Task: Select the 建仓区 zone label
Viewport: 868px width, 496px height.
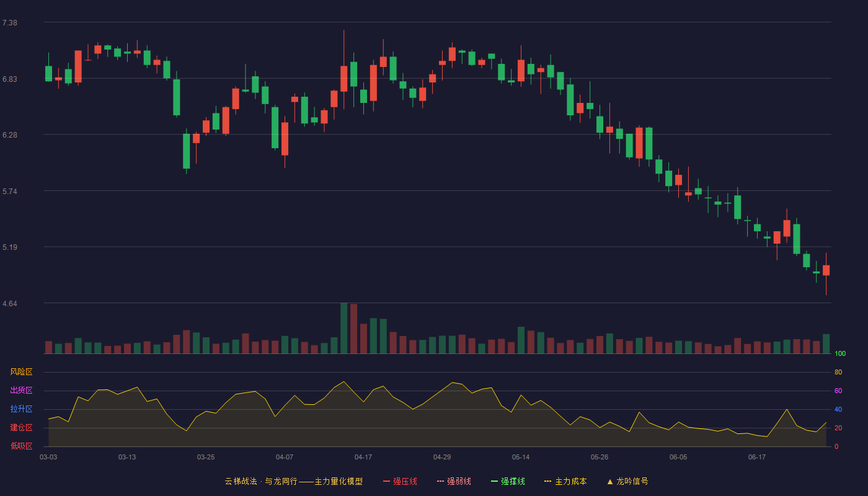Action: (x=21, y=428)
